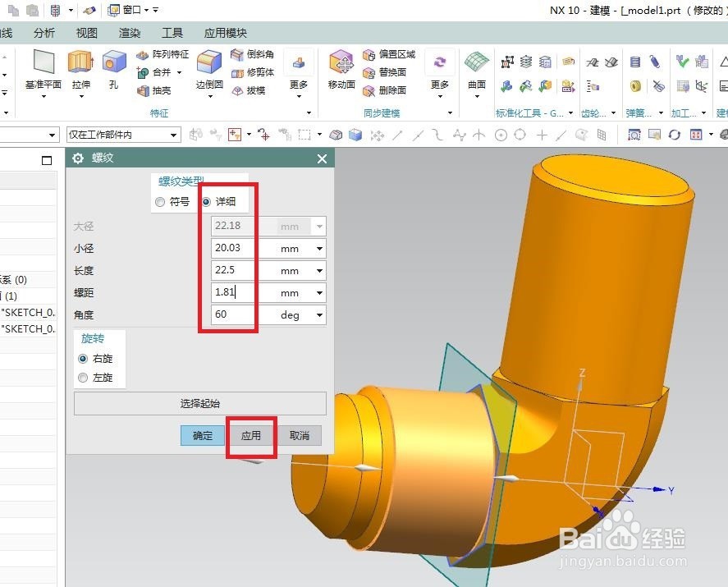The height and width of the screenshot is (587, 728).
Task: Click the Edge Blend (边倒圆) icon
Action: pyautogui.click(x=209, y=62)
